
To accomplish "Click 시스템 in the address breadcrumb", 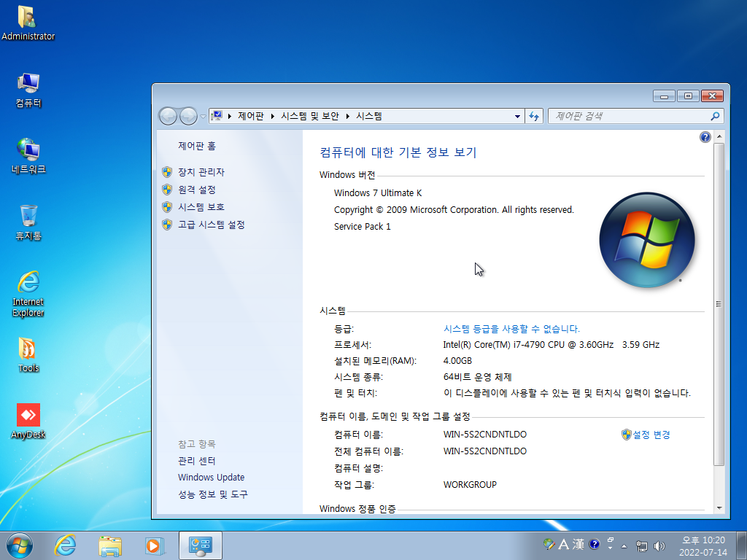I will pos(368,116).
